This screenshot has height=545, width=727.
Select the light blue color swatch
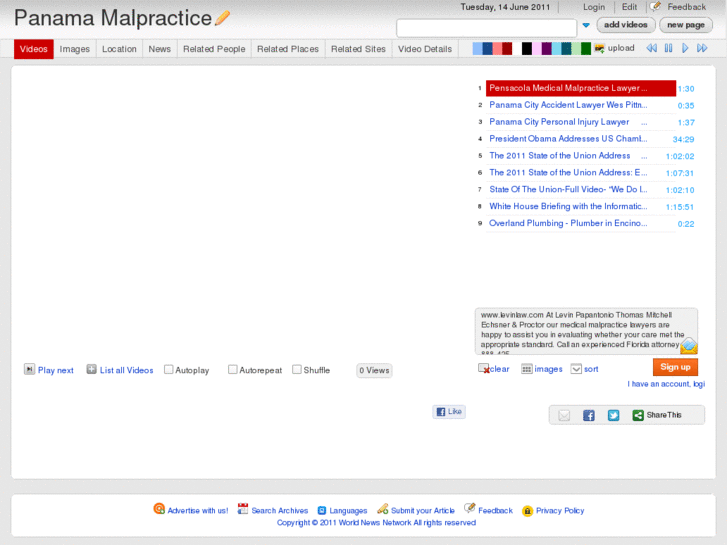477,48
